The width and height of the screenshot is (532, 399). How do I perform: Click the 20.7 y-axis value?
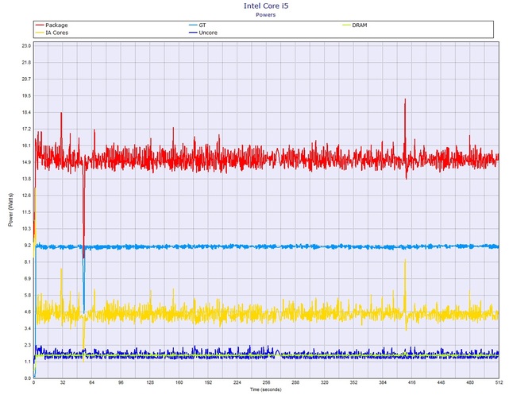pyautogui.click(x=26, y=79)
